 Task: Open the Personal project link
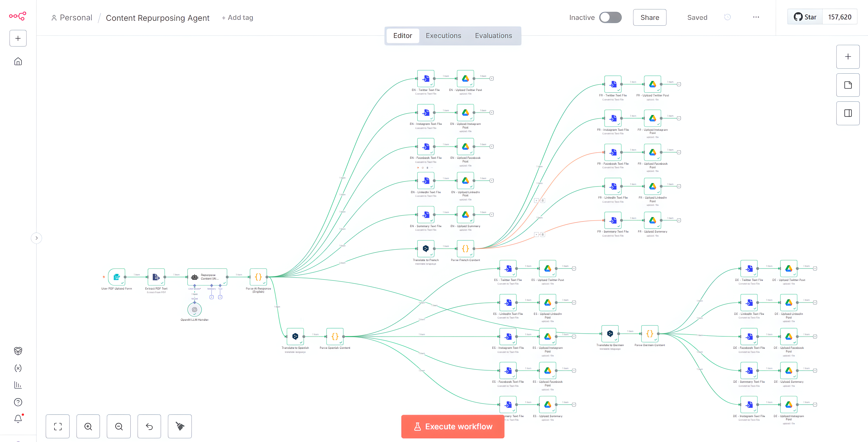pyautogui.click(x=72, y=18)
